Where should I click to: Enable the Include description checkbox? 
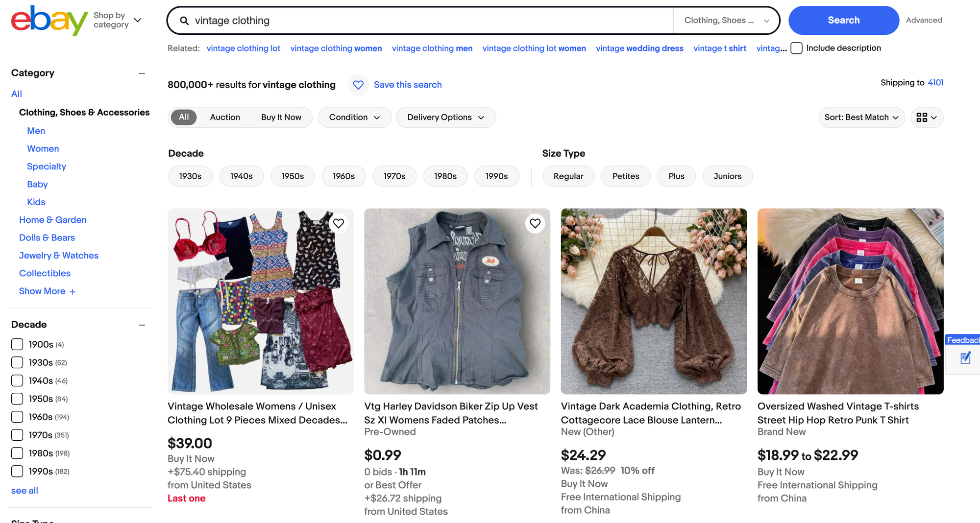796,48
